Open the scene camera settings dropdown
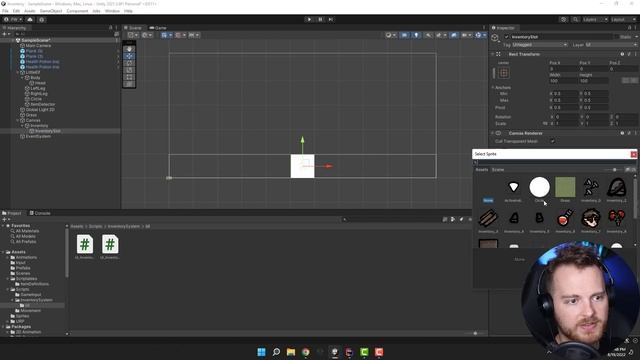 [x=466, y=35]
